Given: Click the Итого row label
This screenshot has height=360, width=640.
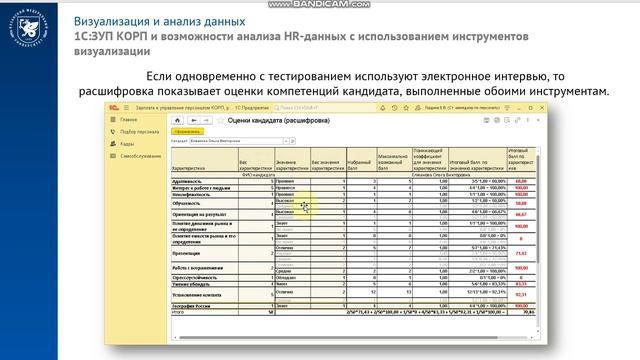Looking at the screenshot, I should point(178,312).
